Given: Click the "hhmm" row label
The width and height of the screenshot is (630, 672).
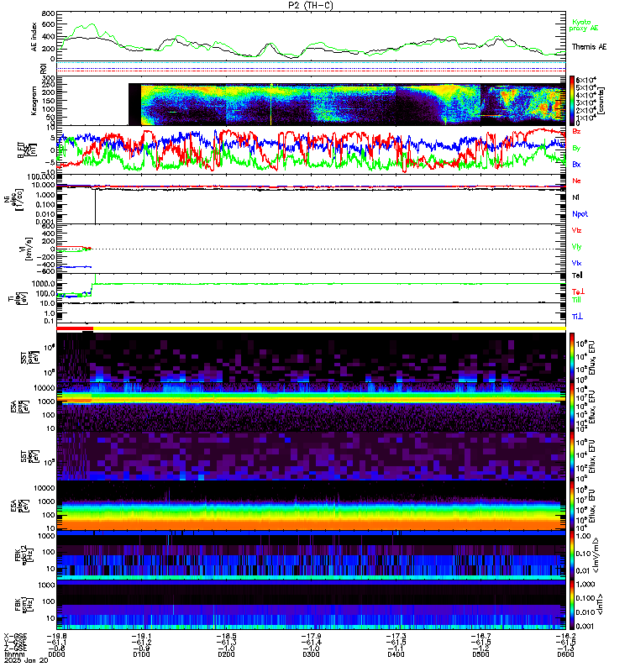Looking at the screenshot, I should [x=14, y=655].
